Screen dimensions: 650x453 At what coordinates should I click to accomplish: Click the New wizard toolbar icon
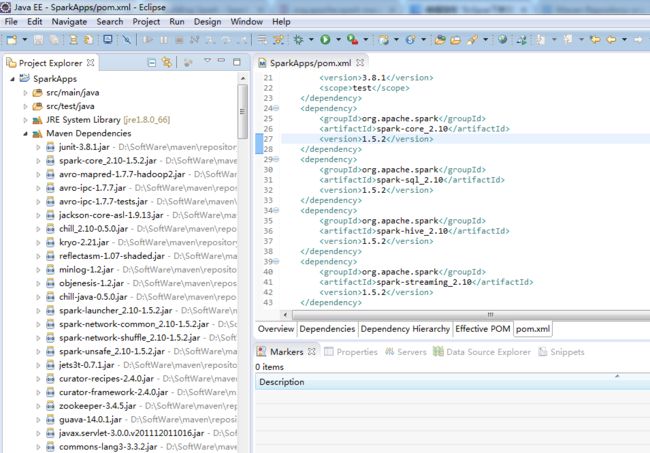(x=12, y=40)
